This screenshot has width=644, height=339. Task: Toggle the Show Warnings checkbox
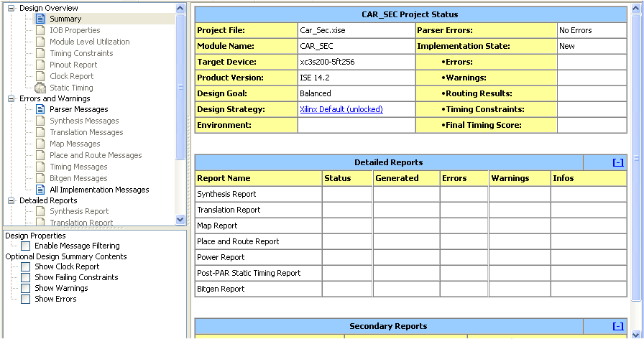tap(26, 289)
